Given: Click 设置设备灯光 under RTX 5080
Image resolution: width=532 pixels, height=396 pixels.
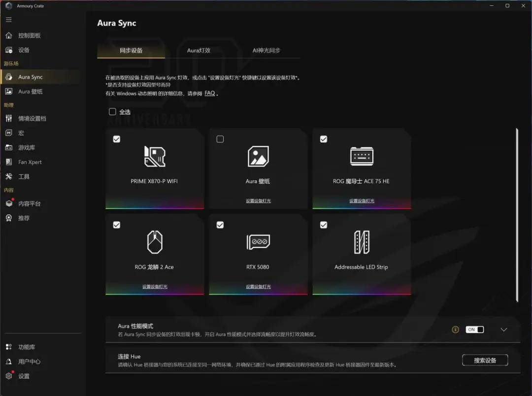Looking at the screenshot, I should pos(258,287).
